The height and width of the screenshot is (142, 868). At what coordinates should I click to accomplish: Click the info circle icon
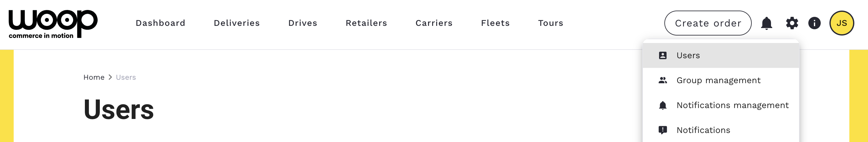tap(814, 23)
